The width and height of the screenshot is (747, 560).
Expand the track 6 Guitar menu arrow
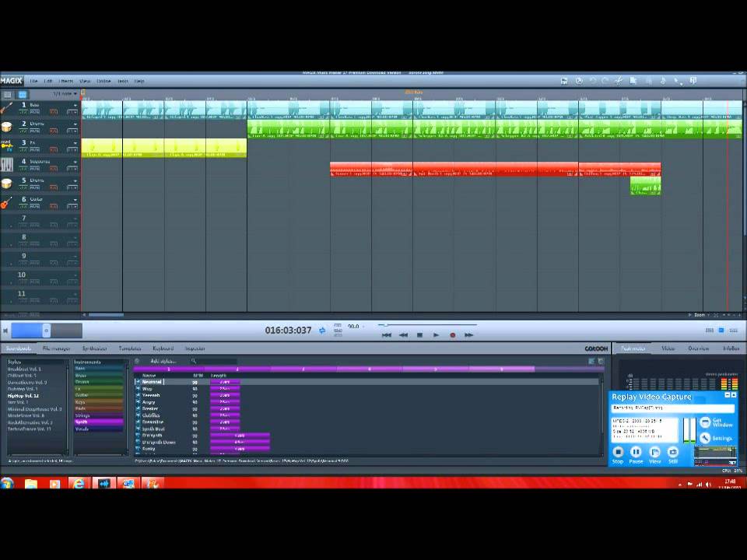[75, 200]
